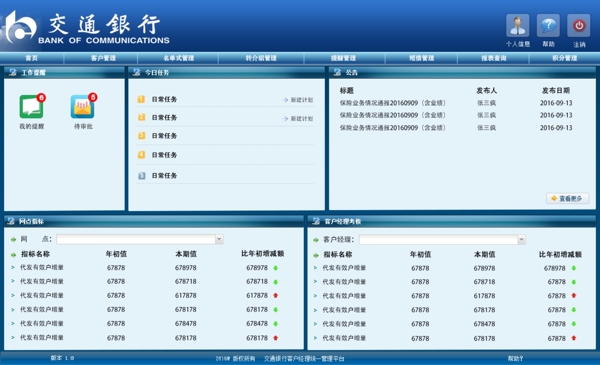The width and height of the screenshot is (600, 365).
Task: Select the 日常任务 row numbered 5
Action: [225, 176]
